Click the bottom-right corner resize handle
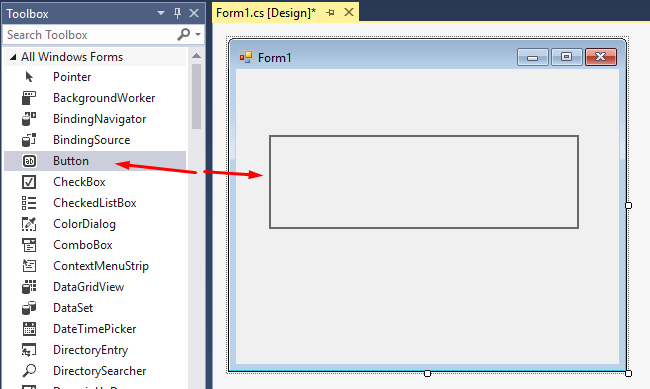650x389 pixels. [x=628, y=373]
